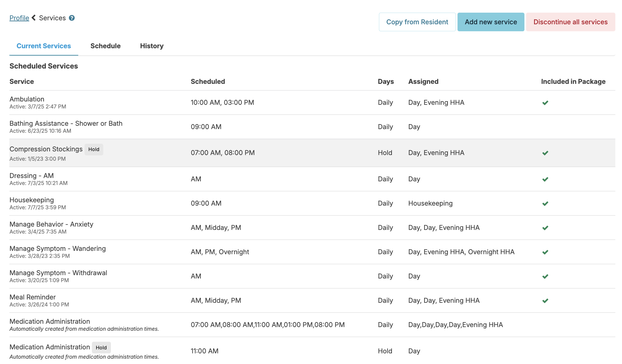Image resolution: width=622 pixels, height=364 pixels.
Task: Click Add new service button
Action: click(x=491, y=22)
